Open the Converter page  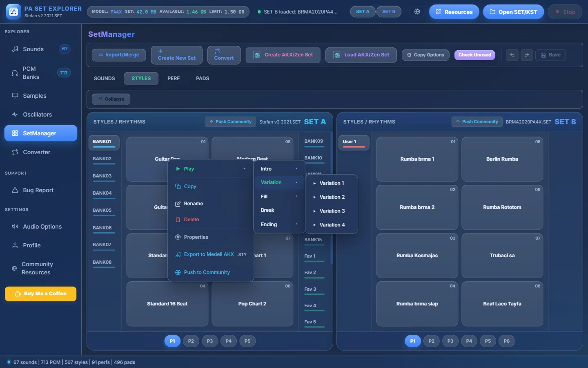(41, 152)
